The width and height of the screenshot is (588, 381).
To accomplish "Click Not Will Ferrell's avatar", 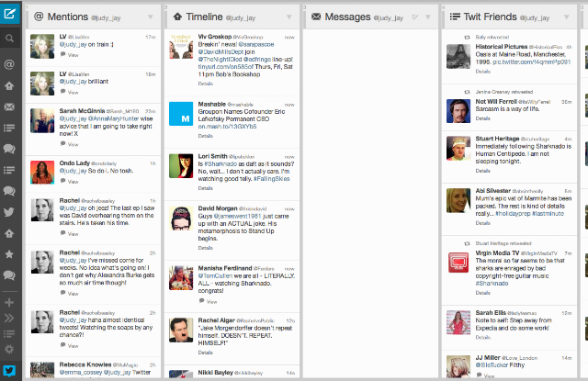I will (x=458, y=111).
